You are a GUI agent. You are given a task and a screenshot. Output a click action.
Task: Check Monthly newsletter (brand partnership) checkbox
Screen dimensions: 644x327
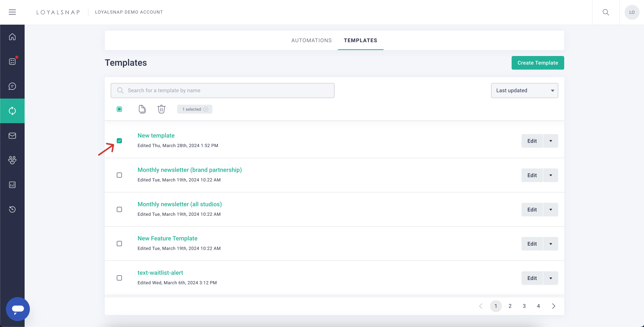[119, 175]
